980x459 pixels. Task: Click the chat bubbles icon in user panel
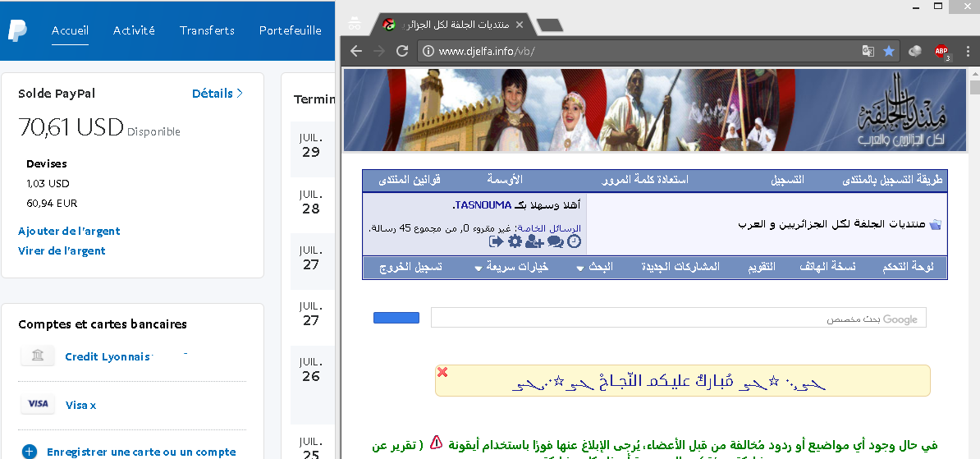[555, 241]
